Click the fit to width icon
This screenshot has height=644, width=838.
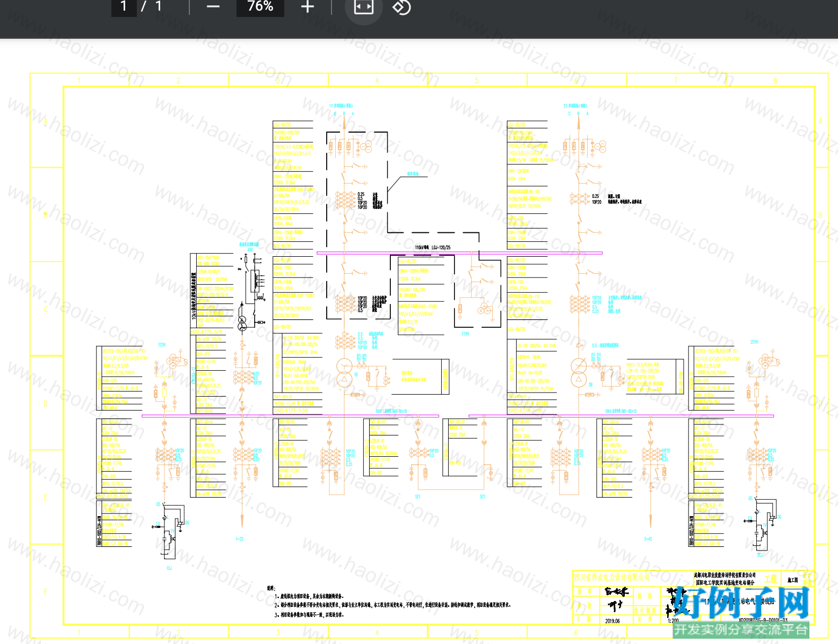point(364,6)
